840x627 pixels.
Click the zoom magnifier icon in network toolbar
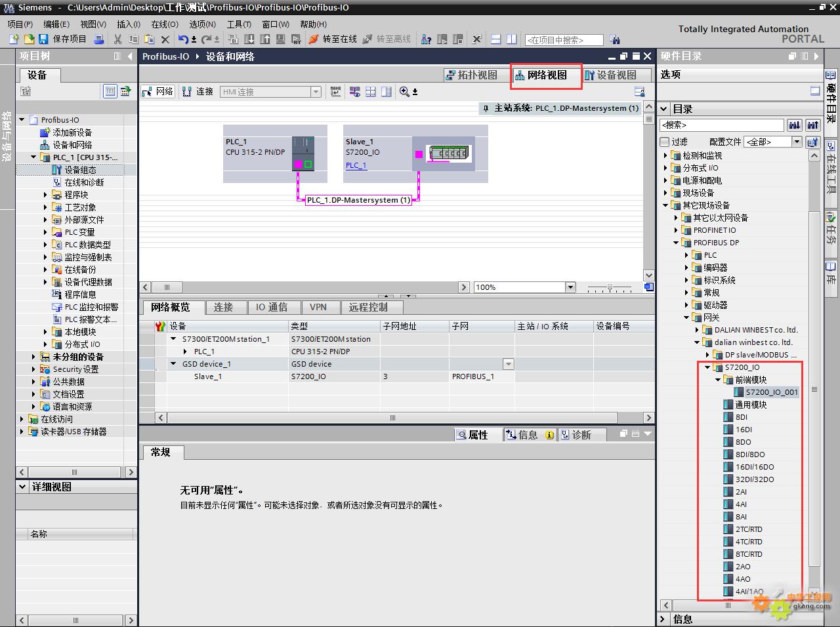pos(404,91)
